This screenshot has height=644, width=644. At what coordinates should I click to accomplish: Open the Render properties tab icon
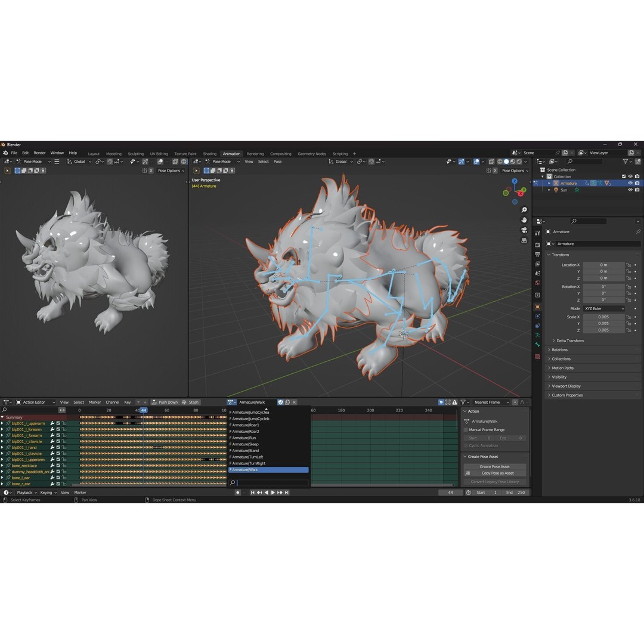(x=537, y=245)
